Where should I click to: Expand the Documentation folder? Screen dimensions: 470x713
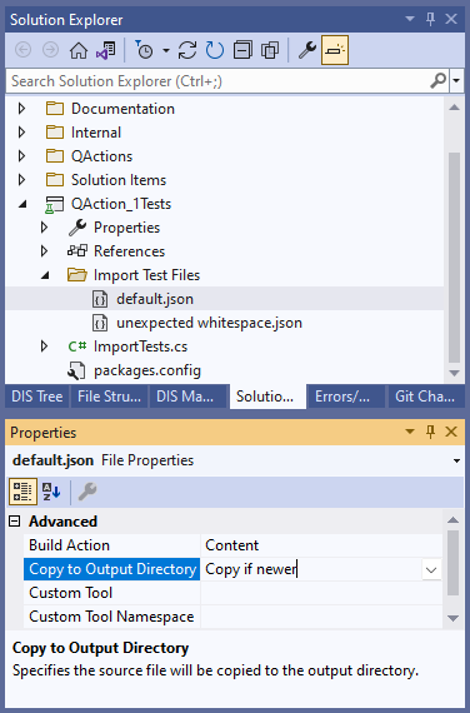[x=21, y=109]
